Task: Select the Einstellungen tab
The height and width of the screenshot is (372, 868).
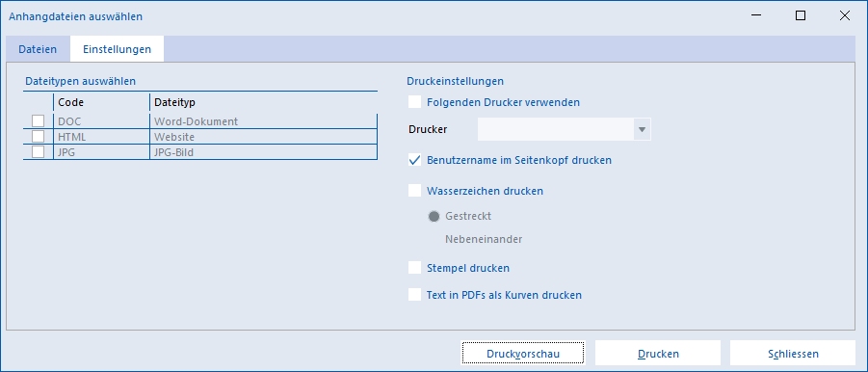Action: point(117,49)
